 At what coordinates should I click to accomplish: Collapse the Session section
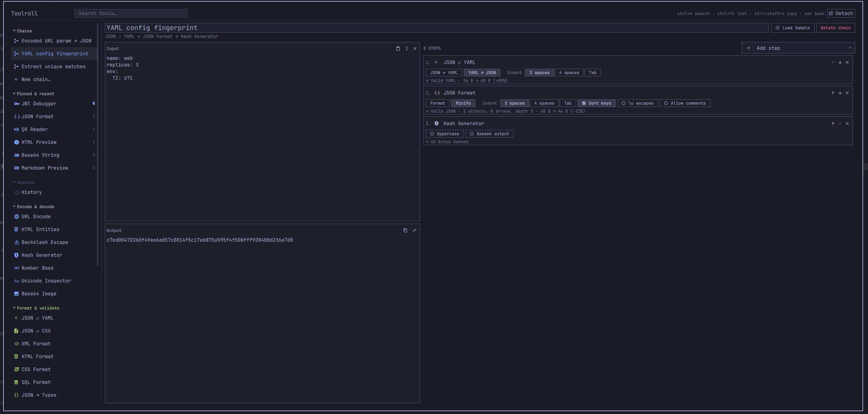click(x=24, y=182)
